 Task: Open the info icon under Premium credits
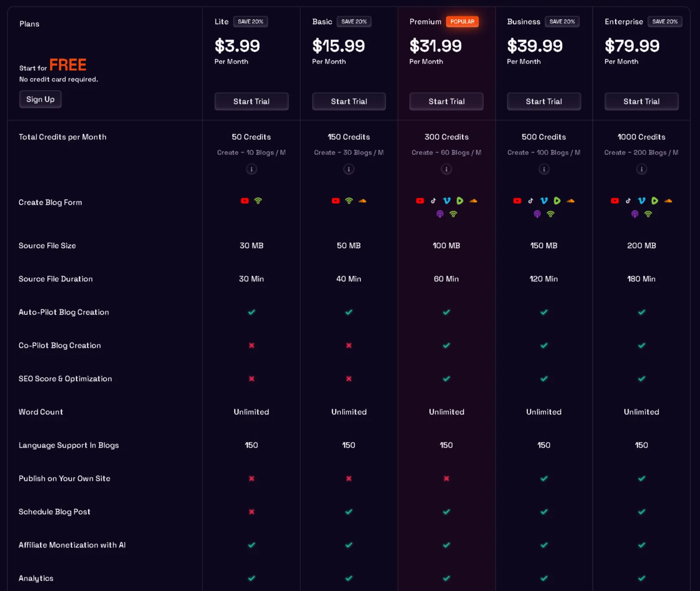(447, 169)
